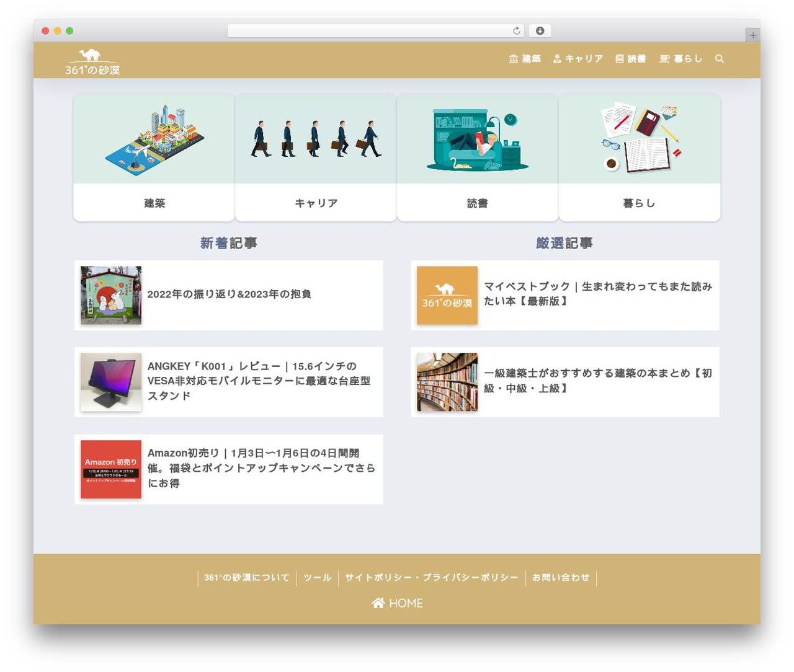The image size is (794, 672).
Task: Click the 361°の砂漠 camel logo in the header
Action: tap(92, 62)
